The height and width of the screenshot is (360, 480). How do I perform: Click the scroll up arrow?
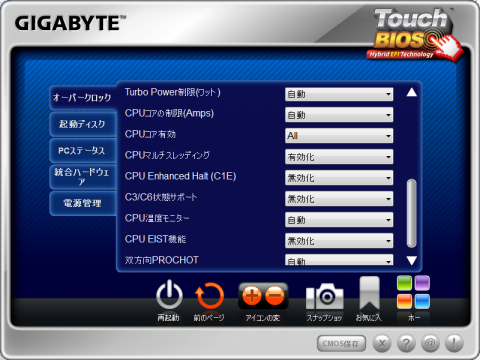[412, 92]
